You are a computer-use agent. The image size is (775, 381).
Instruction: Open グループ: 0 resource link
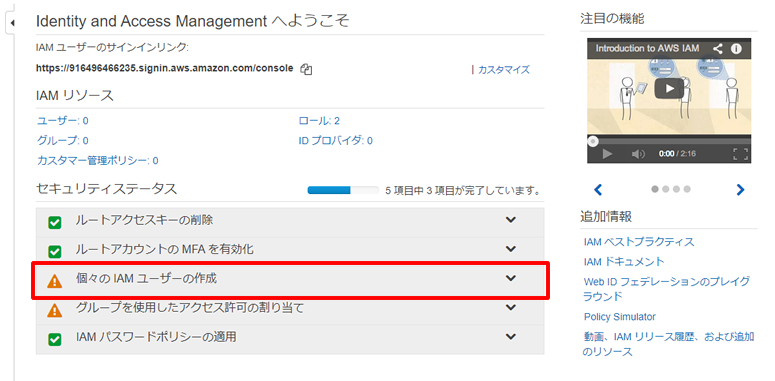pos(63,140)
